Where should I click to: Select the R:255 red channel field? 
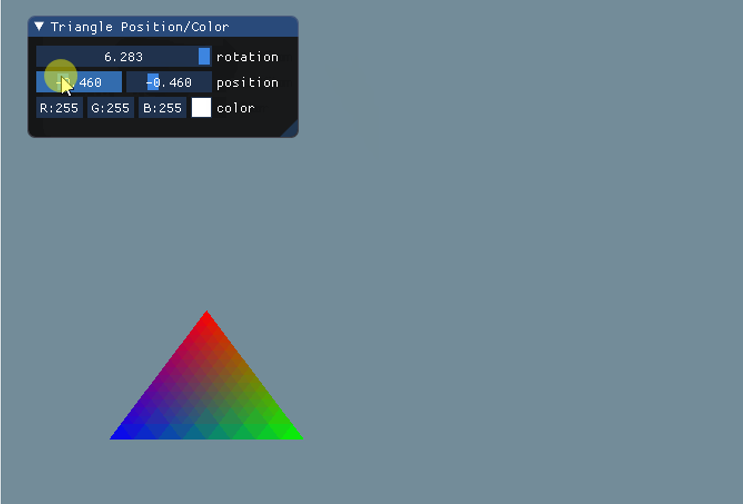(59, 108)
